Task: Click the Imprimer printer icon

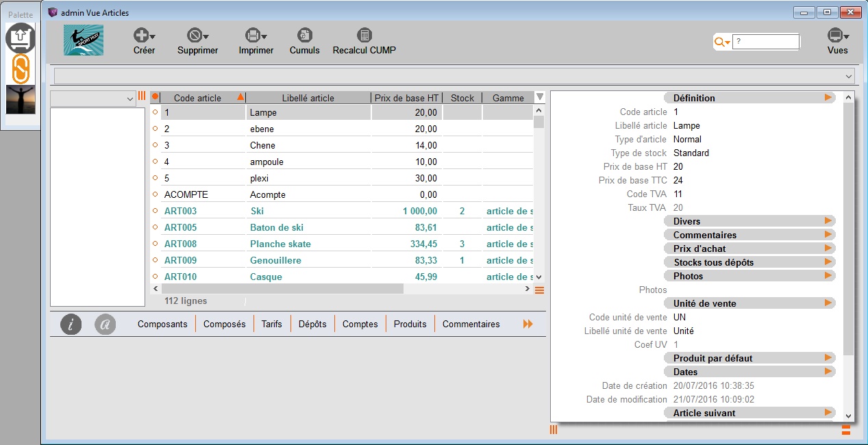Action: click(253, 36)
